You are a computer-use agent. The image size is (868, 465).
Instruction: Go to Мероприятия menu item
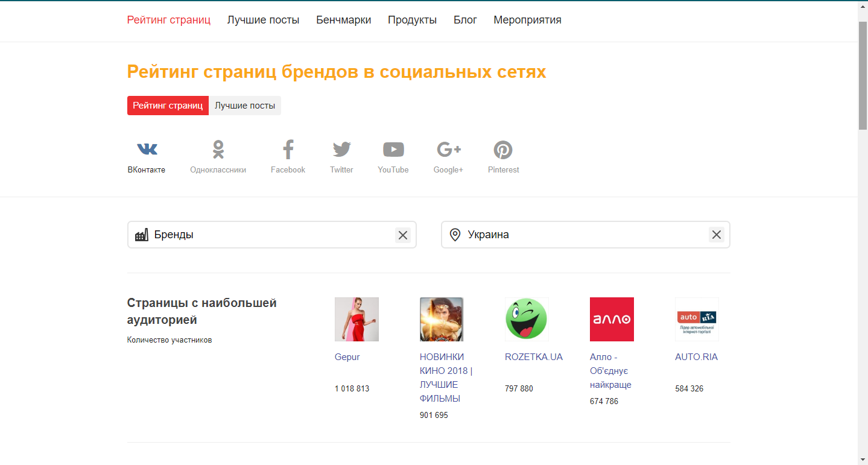point(527,20)
